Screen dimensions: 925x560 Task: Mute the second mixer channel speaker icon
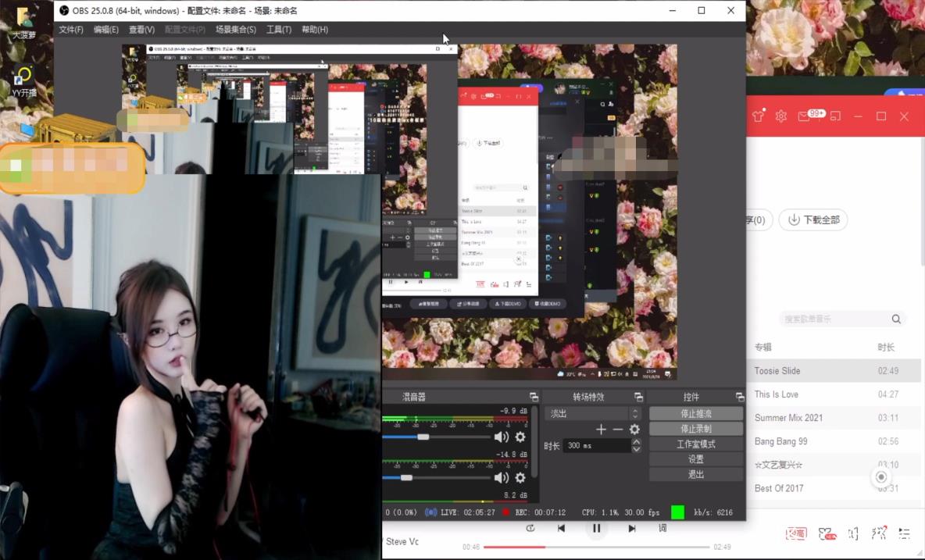click(501, 477)
